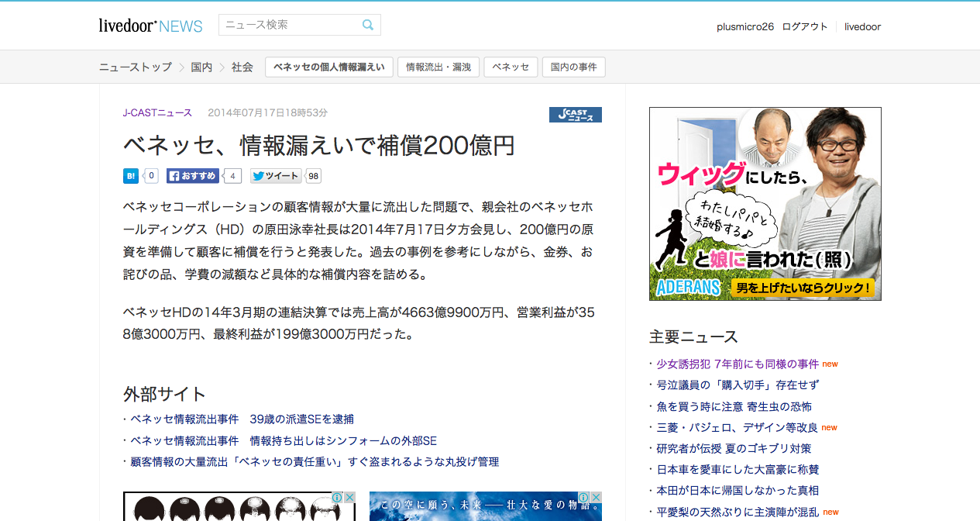
Task: Click the J-CASTニュース source link
Action: 157,112
